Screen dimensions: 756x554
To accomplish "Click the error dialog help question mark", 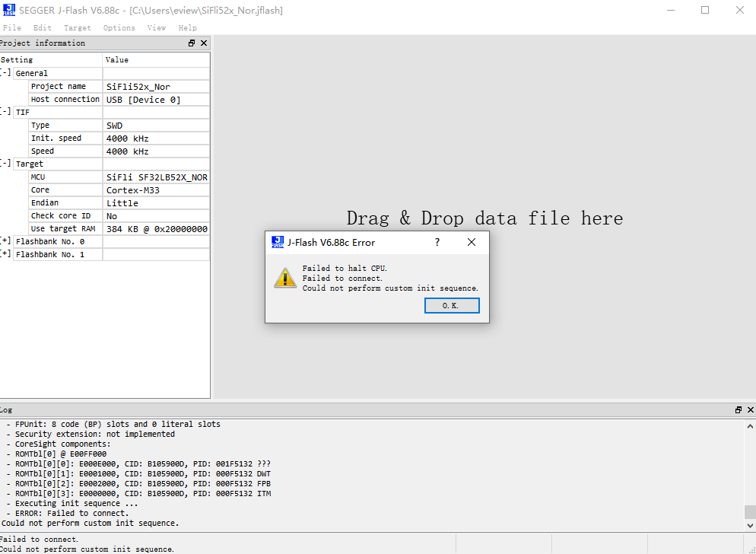I will click(x=437, y=242).
